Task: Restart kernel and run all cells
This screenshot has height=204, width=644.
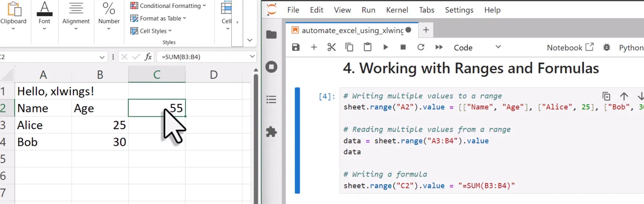Action: pos(439,47)
